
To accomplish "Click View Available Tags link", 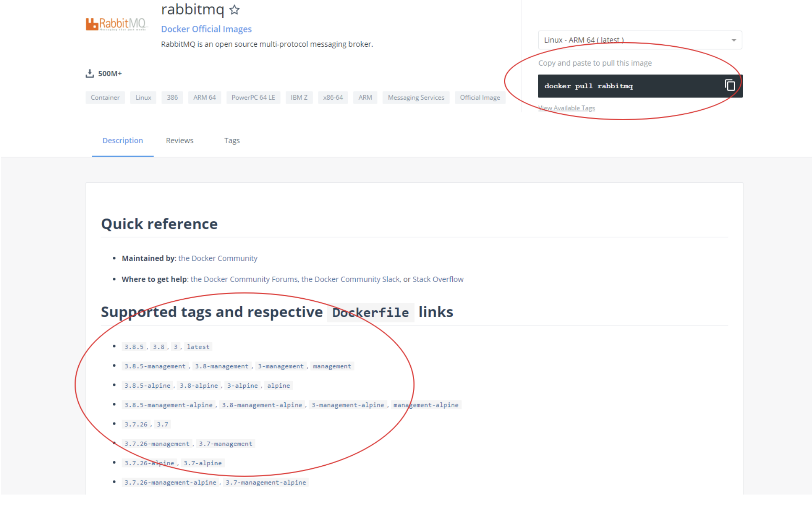I will pos(566,108).
